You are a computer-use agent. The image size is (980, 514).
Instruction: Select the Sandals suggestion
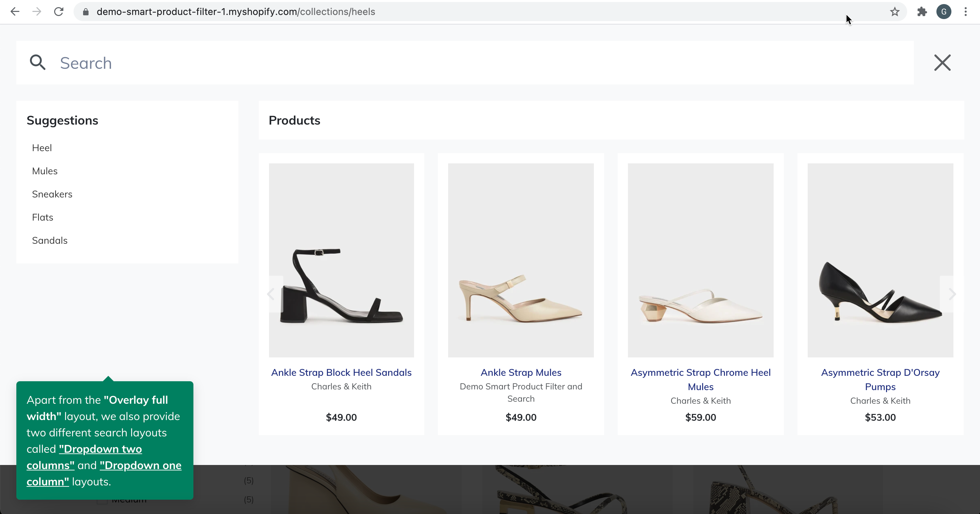tap(49, 240)
